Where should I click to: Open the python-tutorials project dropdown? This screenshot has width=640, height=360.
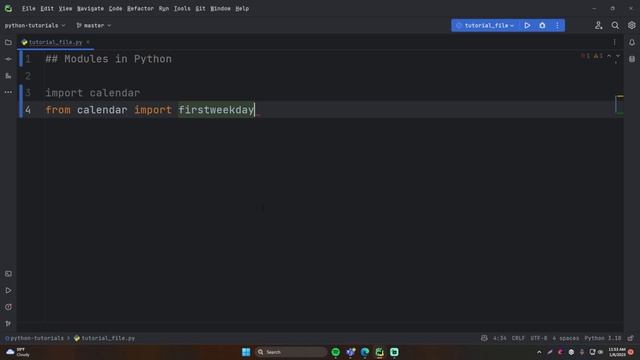pyautogui.click(x=35, y=25)
